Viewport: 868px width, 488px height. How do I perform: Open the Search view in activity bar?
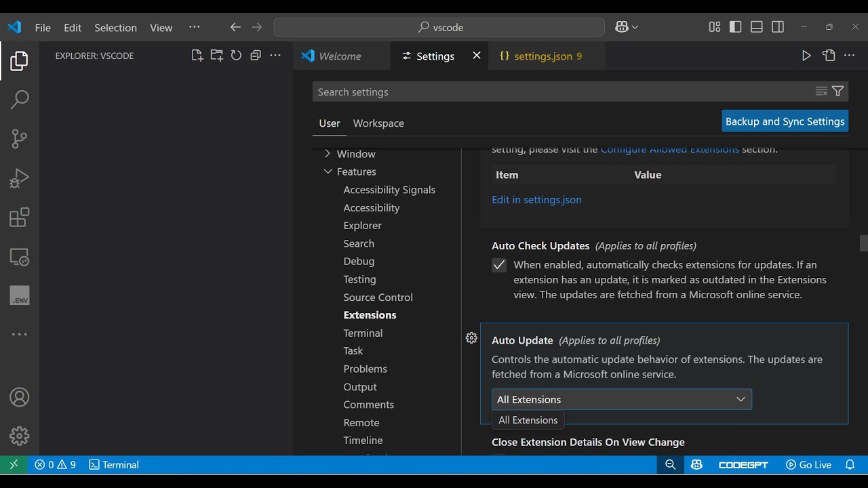tap(19, 100)
